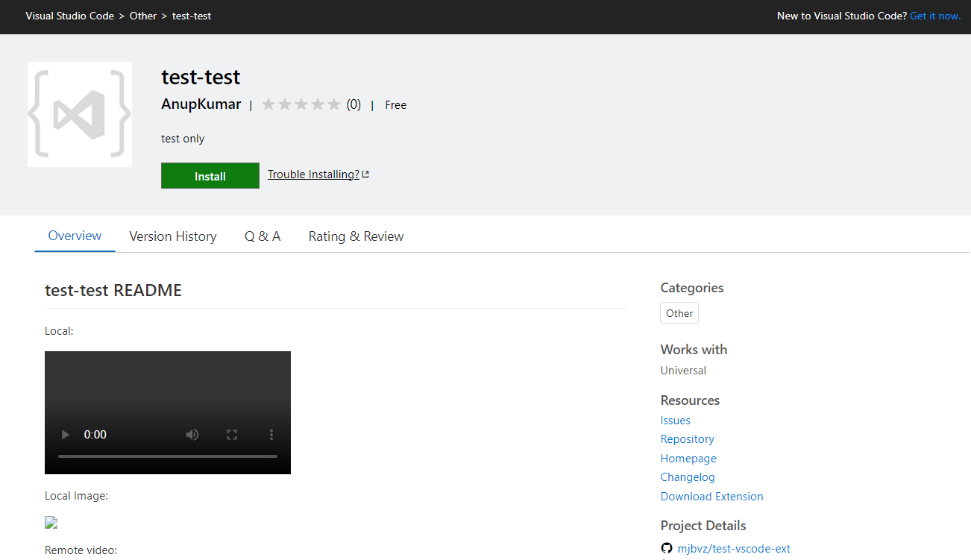
Task: Switch to the Version History tab
Action: pos(172,236)
